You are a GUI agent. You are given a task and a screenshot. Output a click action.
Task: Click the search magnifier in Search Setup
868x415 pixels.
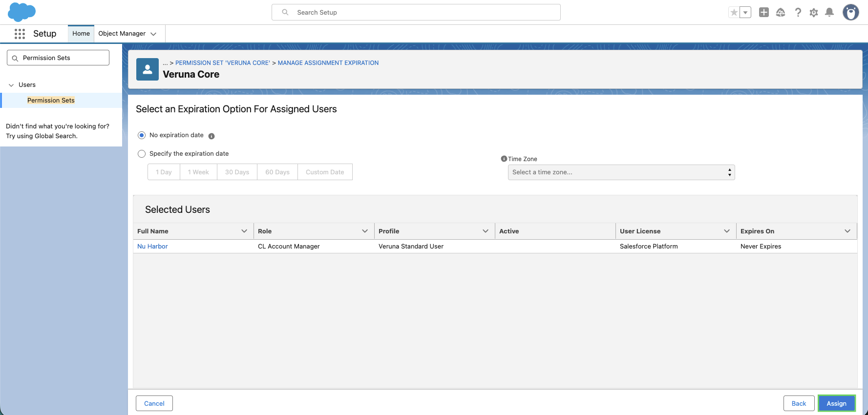[285, 12]
